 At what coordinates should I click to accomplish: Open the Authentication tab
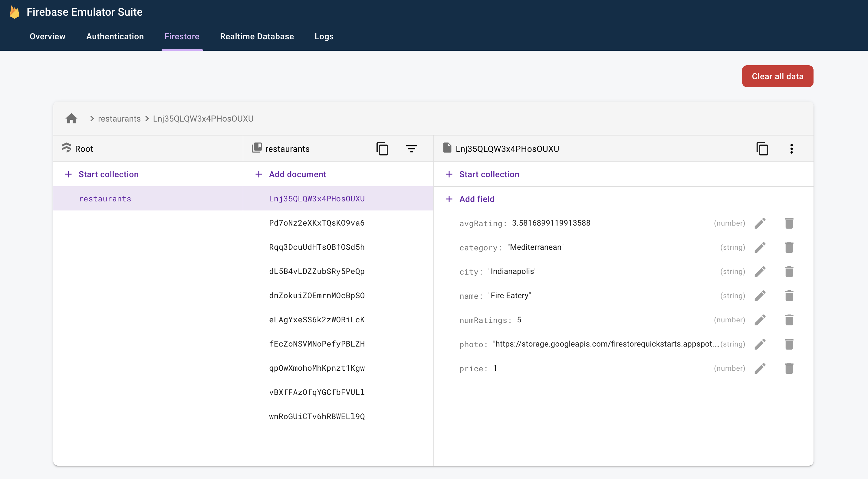point(115,36)
